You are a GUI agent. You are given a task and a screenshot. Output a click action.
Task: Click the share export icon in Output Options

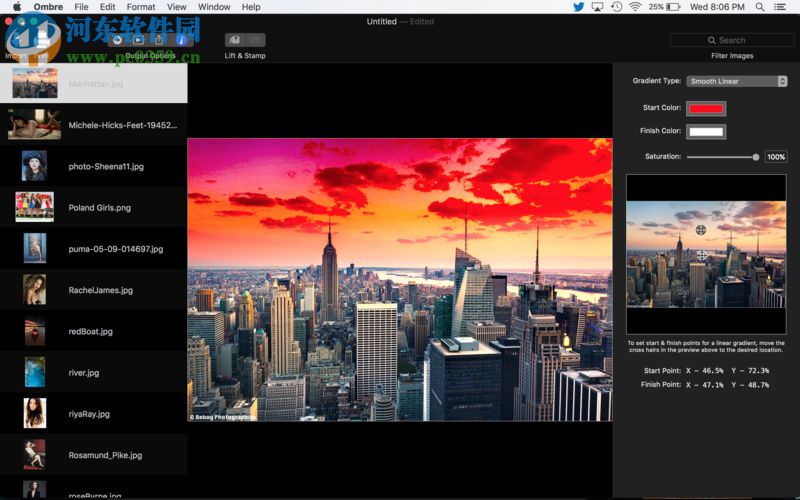coord(159,40)
